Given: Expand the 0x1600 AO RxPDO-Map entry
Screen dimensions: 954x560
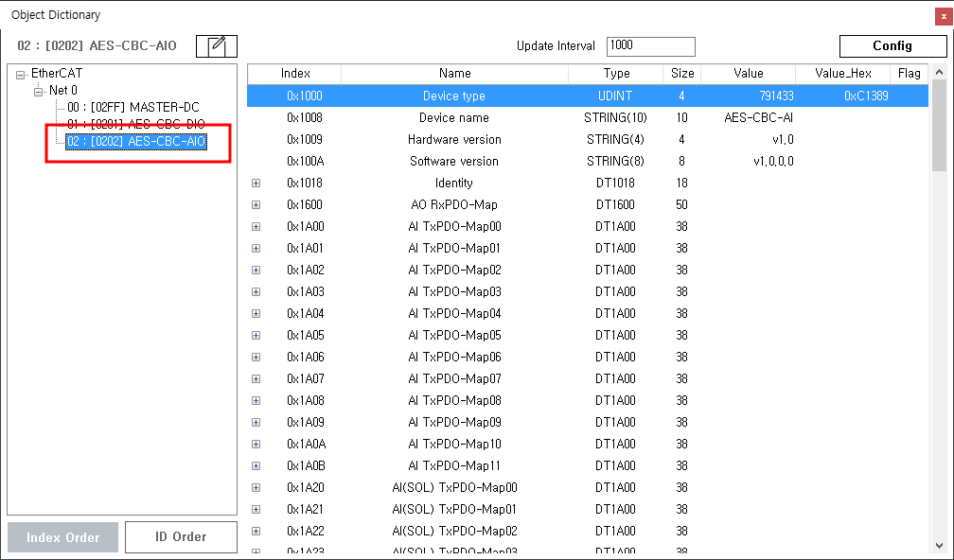Looking at the screenshot, I should click(256, 205).
